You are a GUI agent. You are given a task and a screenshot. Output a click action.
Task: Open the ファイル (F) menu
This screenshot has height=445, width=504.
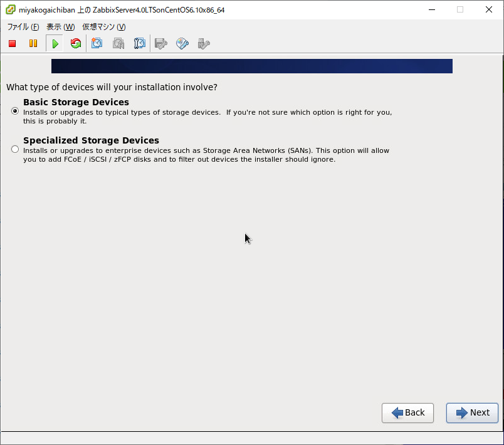pyautogui.click(x=23, y=27)
